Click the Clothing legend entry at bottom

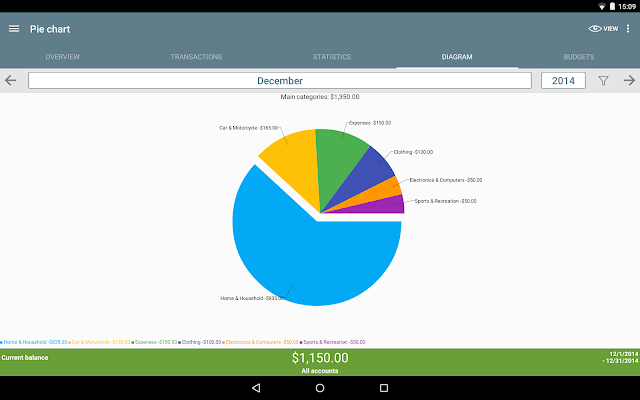[x=200, y=342]
